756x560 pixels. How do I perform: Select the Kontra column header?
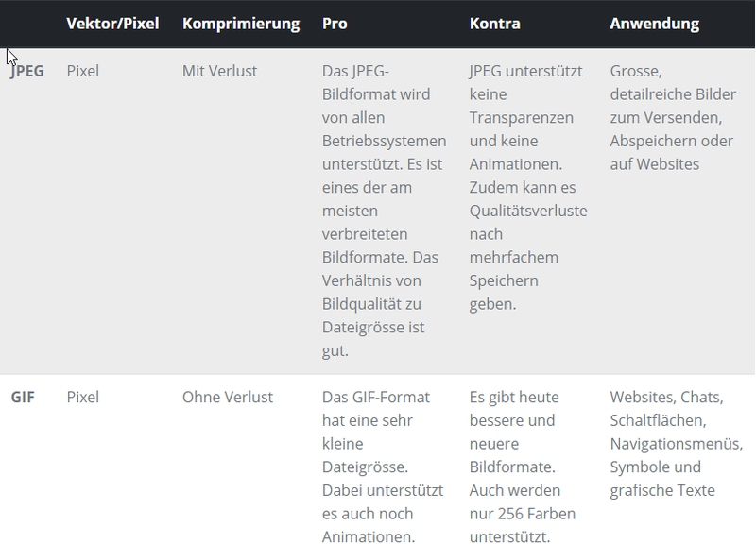(x=494, y=24)
